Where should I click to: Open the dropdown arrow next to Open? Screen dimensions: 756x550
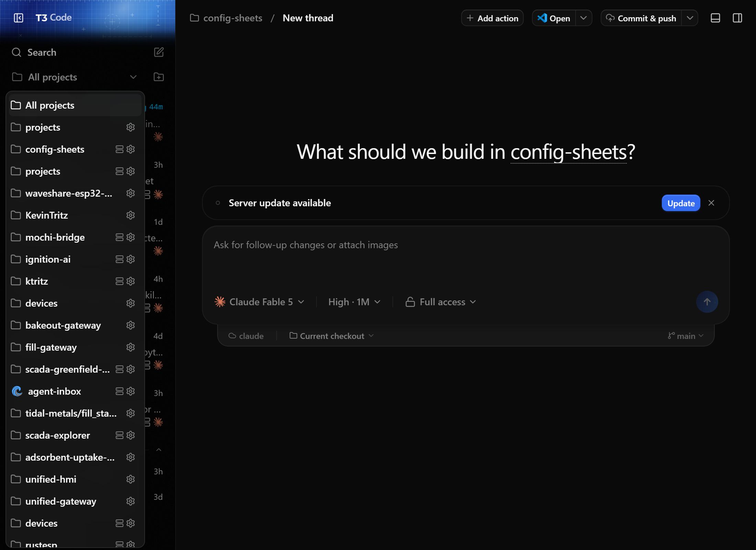pyautogui.click(x=583, y=18)
